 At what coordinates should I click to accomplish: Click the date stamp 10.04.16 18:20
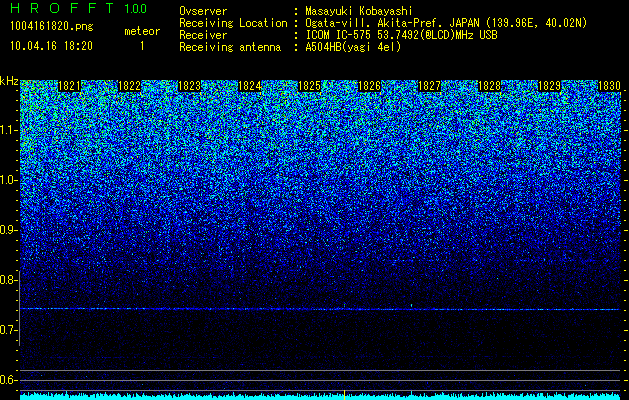[x=51, y=46]
